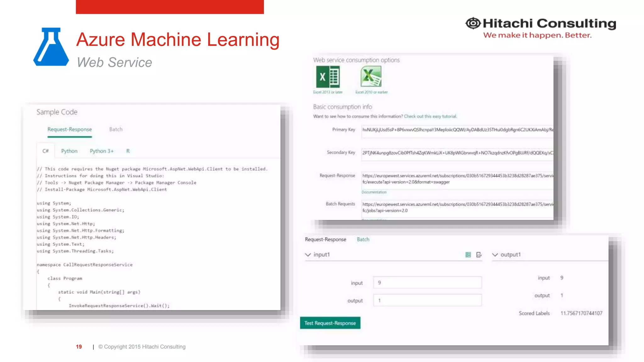Click the 'Primary Key' label
Image resolution: width=644 pixels, height=362 pixels.
tap(344, 129)
